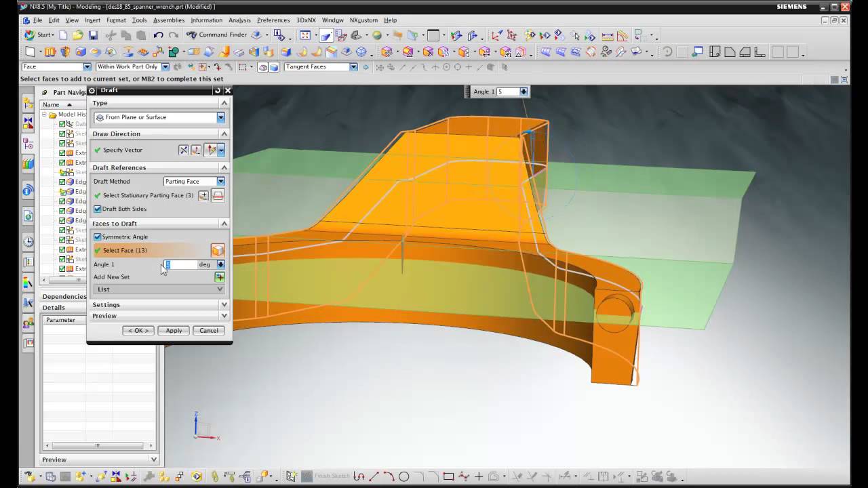868x488 pixels.
Task: Open the Insert menu
Action: (x=92, y=20)
